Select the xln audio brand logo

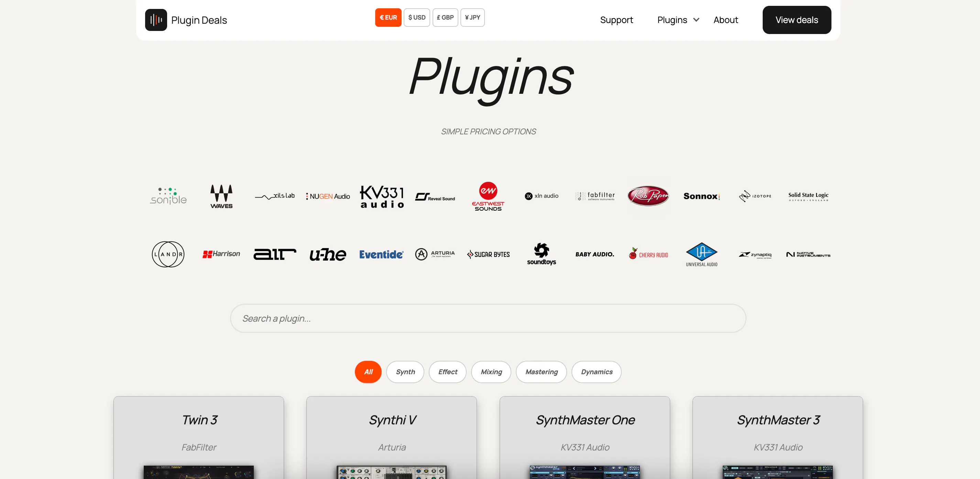(x=541, y=196)
